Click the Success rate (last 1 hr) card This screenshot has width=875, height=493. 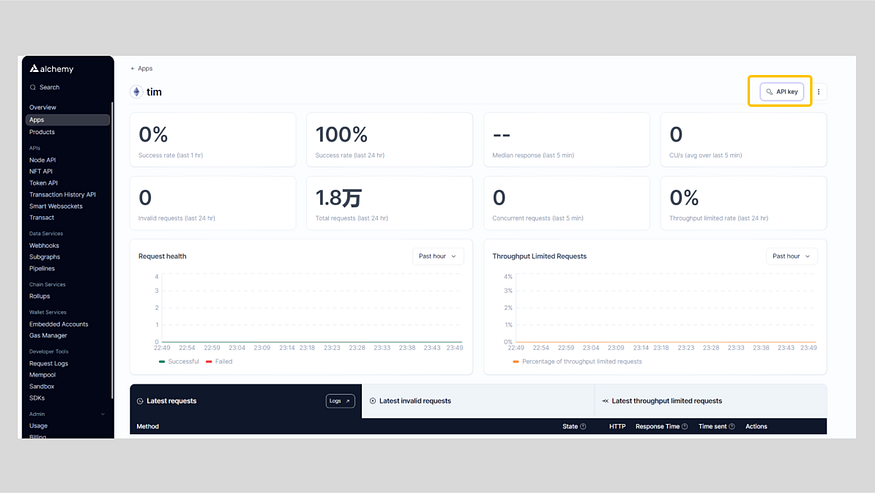click(213, 140)
